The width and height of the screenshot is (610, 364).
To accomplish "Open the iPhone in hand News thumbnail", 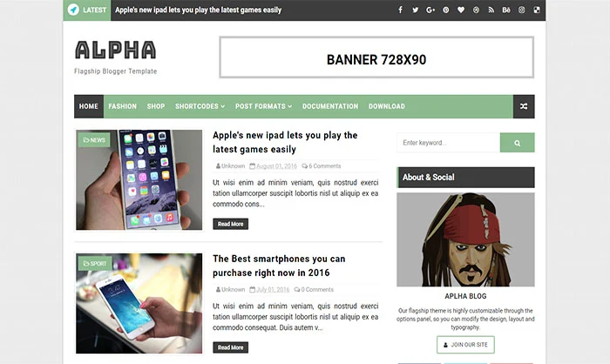I will pos(139,179).
